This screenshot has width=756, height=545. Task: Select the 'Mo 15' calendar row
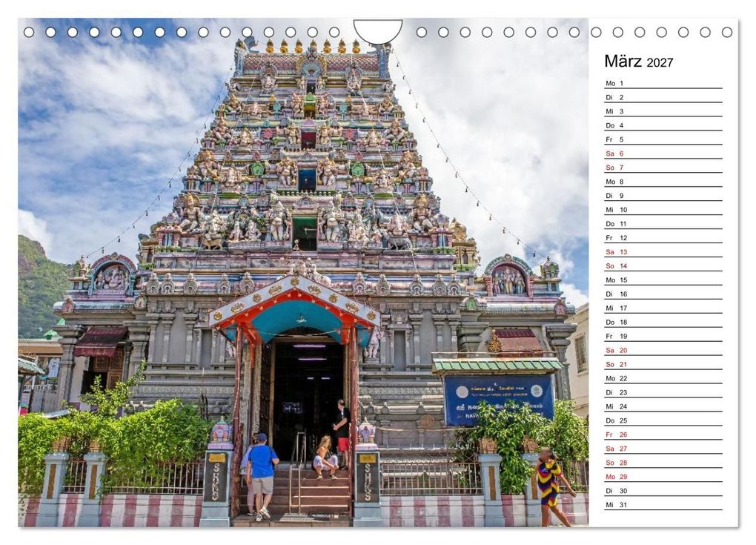[x=663, y=280]
